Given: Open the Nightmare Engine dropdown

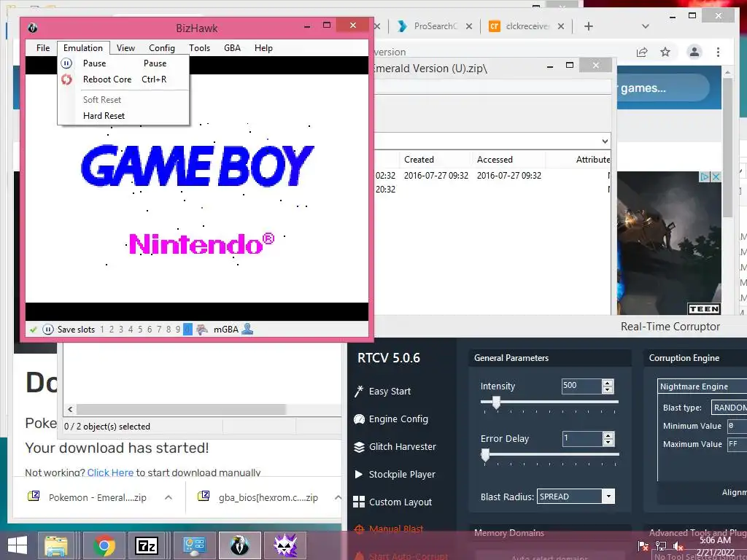Looking at the screenshot, I should (x=702, y=386).
